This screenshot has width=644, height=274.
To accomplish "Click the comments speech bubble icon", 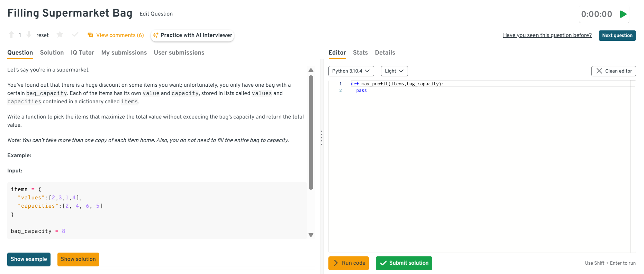I will [x=90, y=35].
